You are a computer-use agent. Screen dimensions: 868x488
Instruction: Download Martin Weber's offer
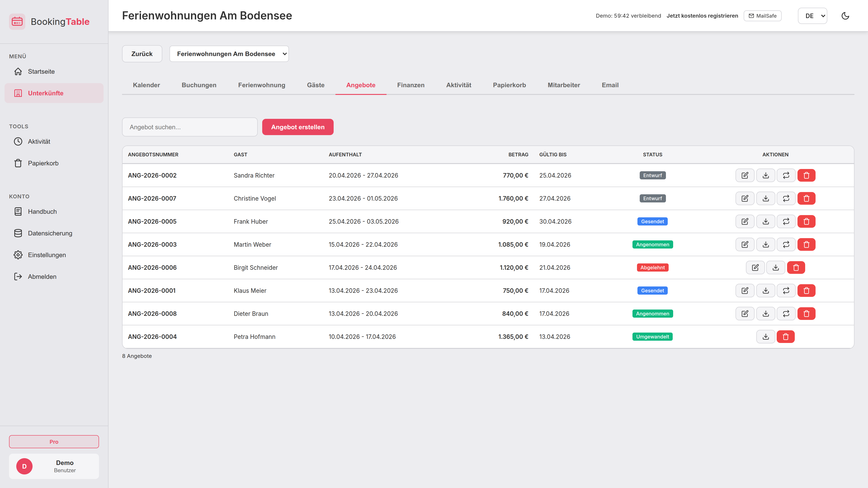(x=766, y=244)
